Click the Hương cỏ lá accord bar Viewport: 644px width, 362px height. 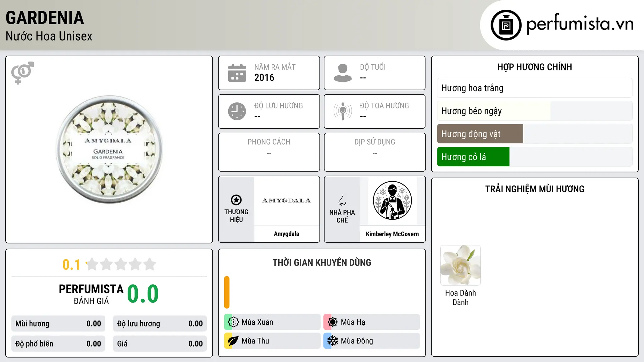535,157
